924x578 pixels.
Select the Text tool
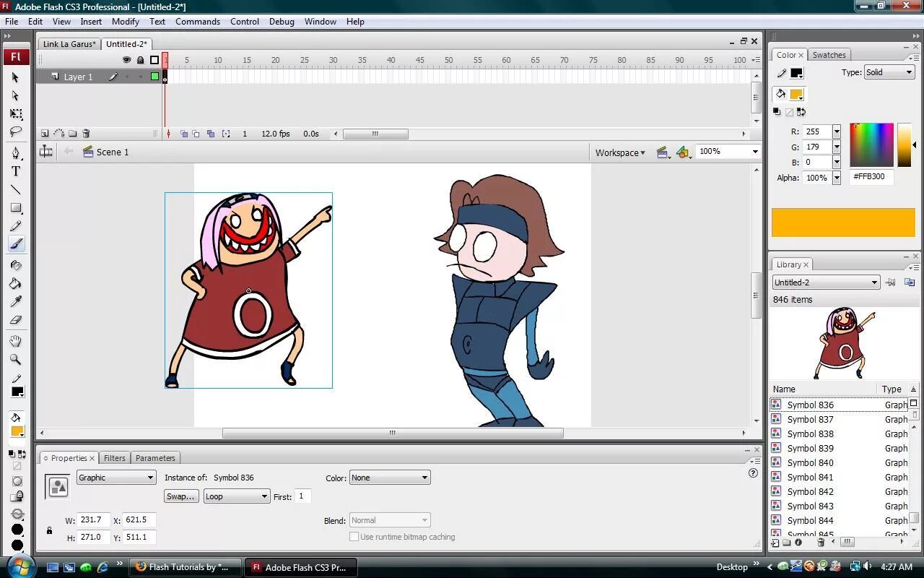pyautogui.click(x=16, y=171)
